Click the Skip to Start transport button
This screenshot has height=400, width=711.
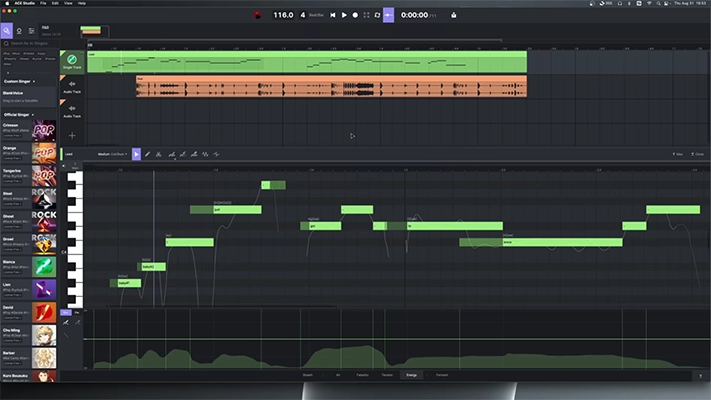point(333,15)
